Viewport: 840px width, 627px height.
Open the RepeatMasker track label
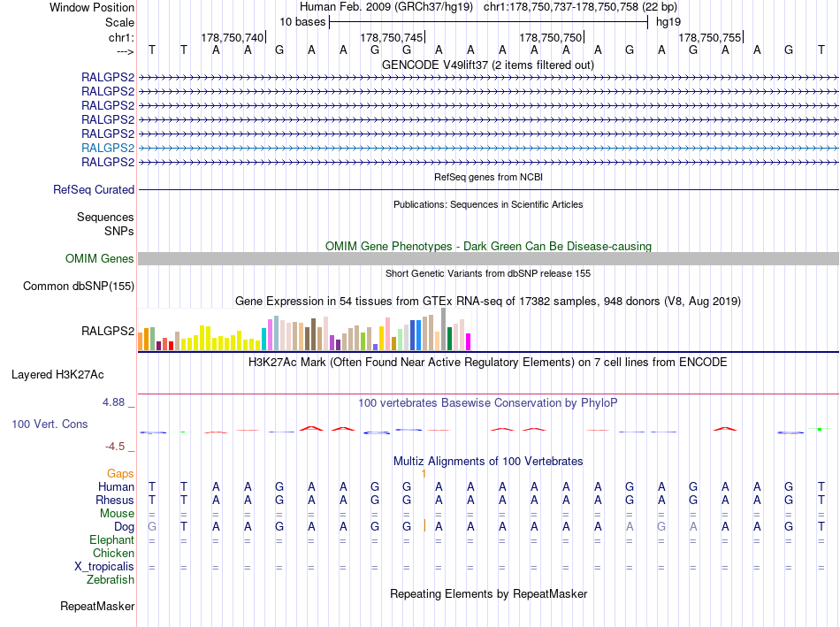(x=97, y=607)
